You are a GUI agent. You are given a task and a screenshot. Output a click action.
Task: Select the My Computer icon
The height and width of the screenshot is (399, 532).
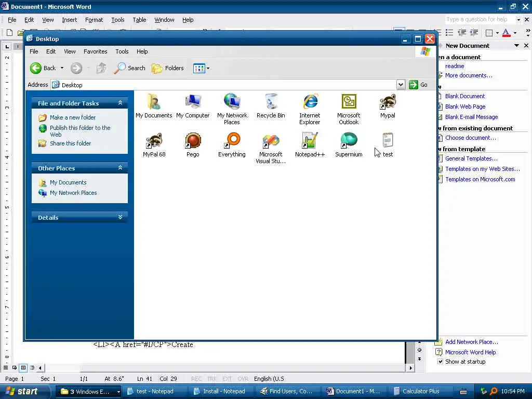click(193, 106)
